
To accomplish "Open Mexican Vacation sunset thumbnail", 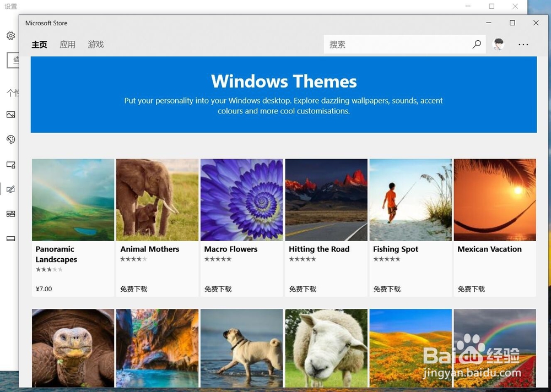I will coord(495,200).
